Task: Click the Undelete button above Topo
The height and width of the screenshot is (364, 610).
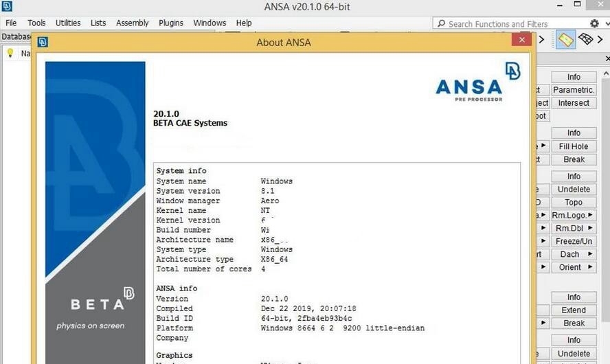Action: tap(574, 190)
